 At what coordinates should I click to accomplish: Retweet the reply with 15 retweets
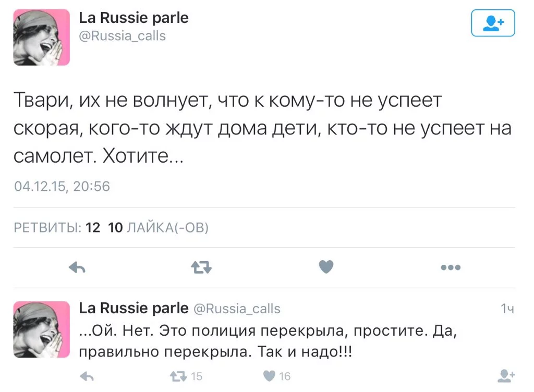click(180, 376)
